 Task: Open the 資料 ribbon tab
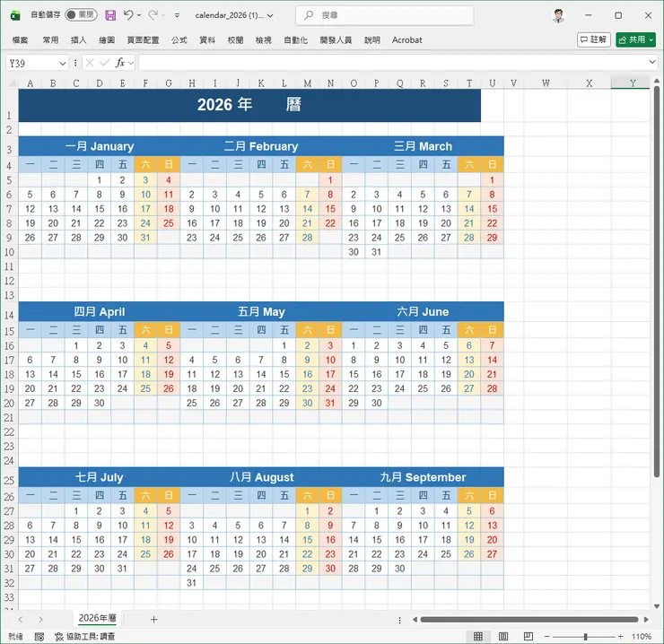[x=207, y=39]
